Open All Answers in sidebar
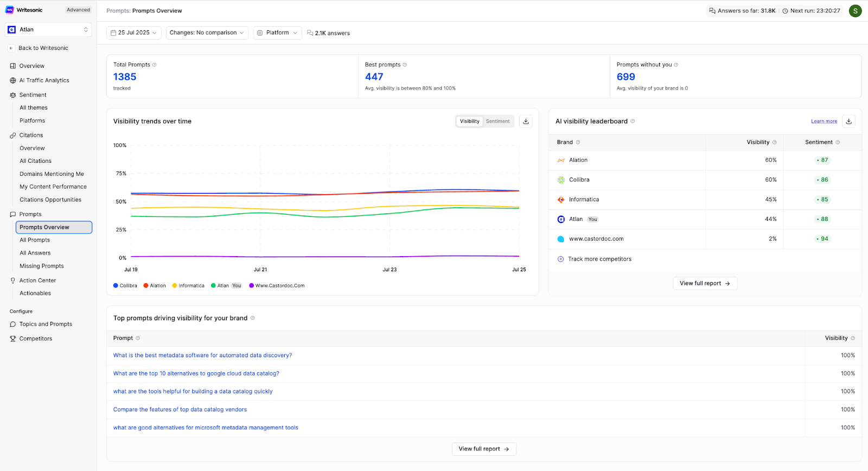Image resolution: width=868 pixels, height=471 pixels. 35,253
